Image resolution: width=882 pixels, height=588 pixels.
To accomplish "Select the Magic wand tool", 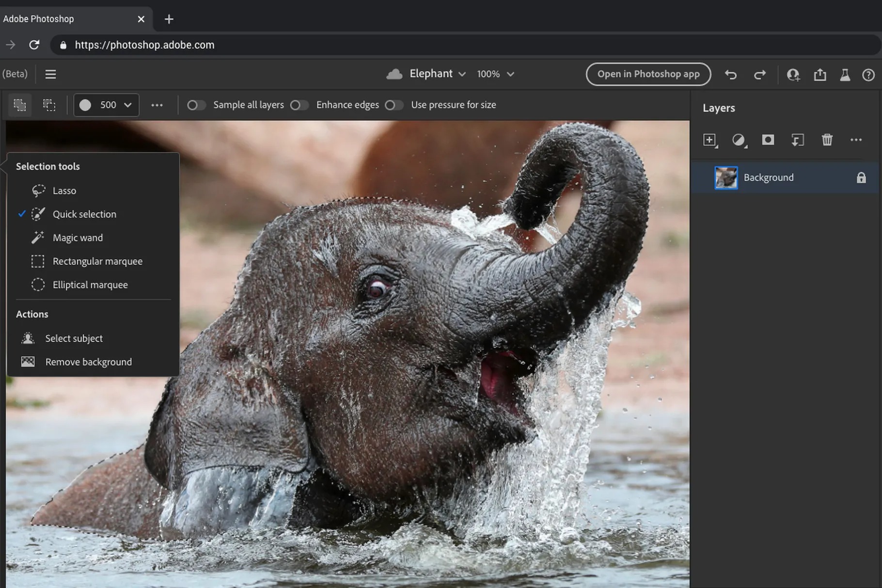I will click(77, 238).
